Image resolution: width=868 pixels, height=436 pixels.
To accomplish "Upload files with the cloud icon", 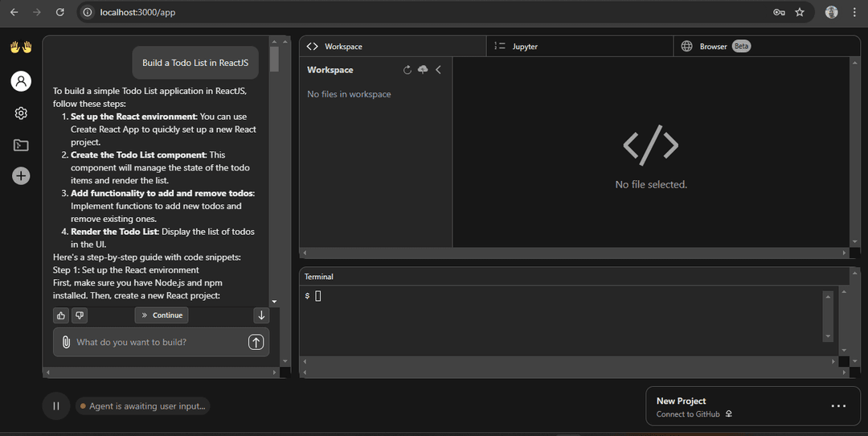I will [x=423, y=70].
